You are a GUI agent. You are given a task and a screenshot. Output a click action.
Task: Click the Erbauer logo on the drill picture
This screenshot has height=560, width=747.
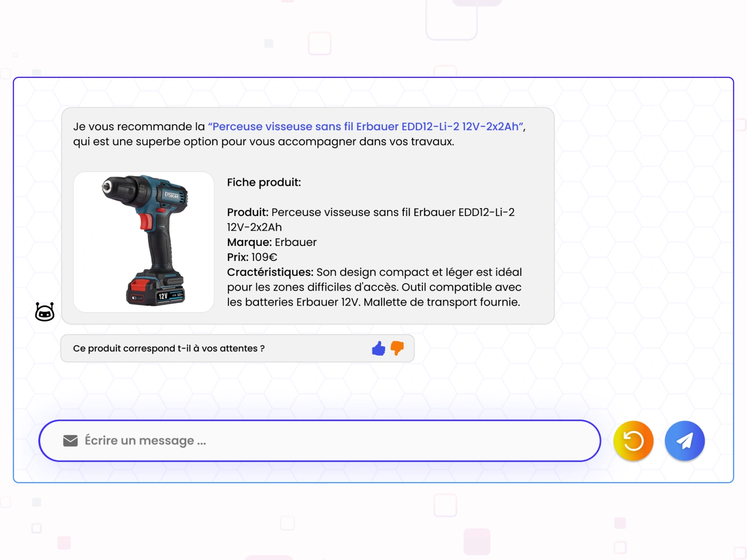171,196
